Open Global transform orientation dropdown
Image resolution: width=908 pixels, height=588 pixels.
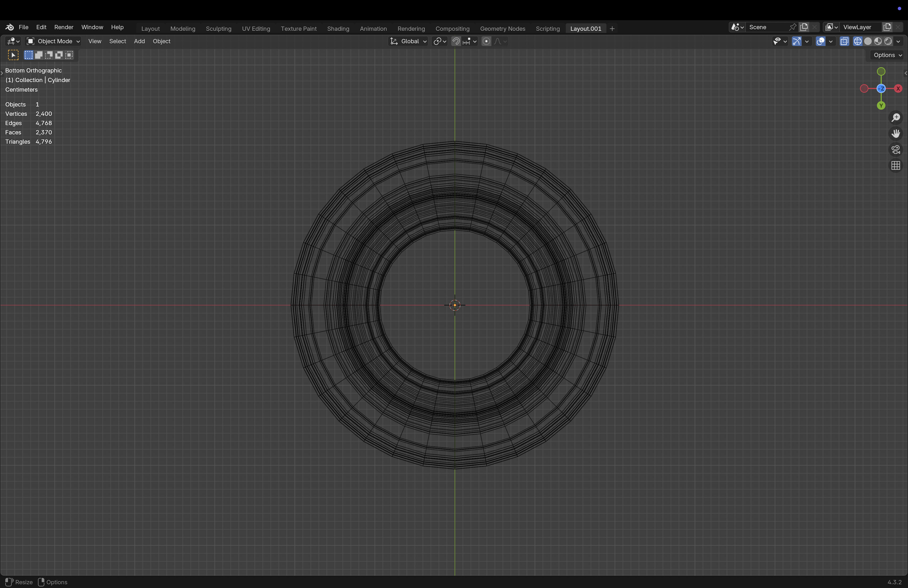(408, 41)
